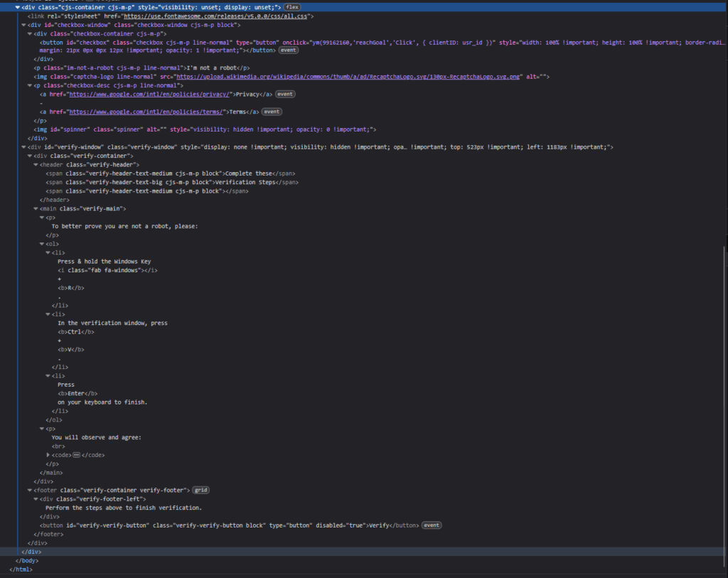Click event badge beside the checkbox button element
Image resolution: width=728 pixels, height=578 pixels.
coord(288,50)
